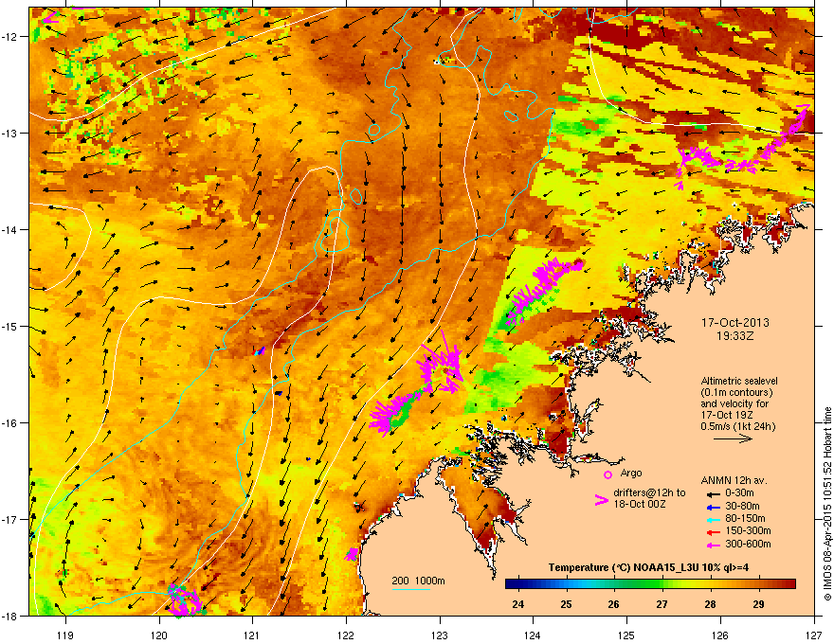Click the colorbar tick label 25
The image size is (834, 644).
coord(566,604)
